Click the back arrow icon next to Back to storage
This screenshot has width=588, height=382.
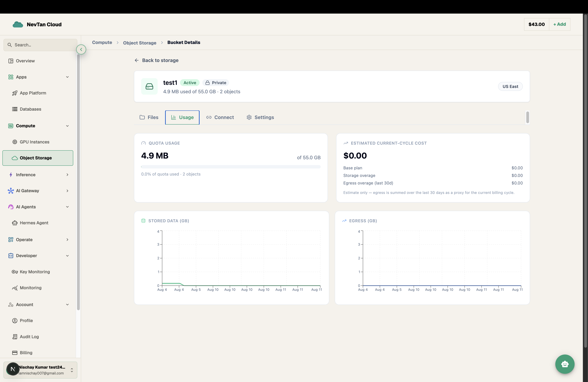click(x=137, y=60)
